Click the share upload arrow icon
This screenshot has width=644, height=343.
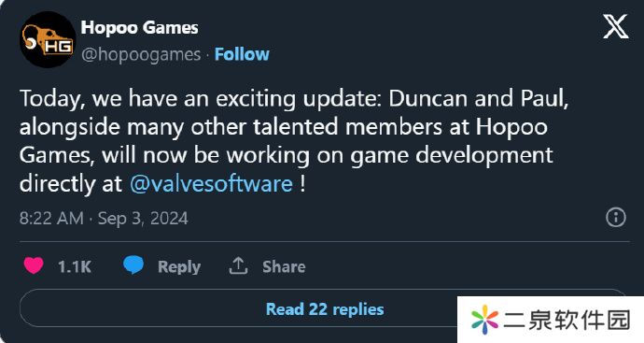[238, 265]
